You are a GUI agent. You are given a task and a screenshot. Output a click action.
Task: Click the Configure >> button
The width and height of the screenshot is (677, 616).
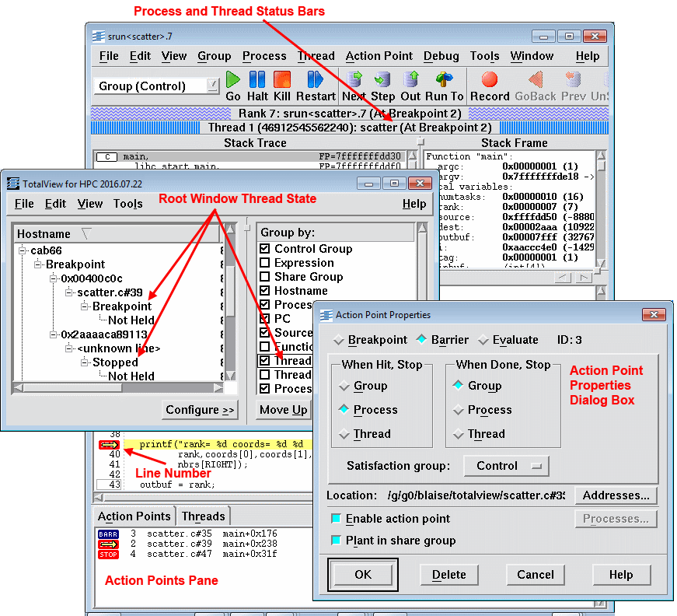(200, 410)
